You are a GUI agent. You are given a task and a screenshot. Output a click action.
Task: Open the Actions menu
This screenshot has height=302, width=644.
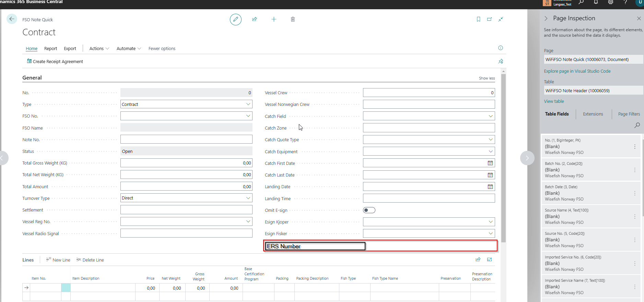(x=99, y=49)
